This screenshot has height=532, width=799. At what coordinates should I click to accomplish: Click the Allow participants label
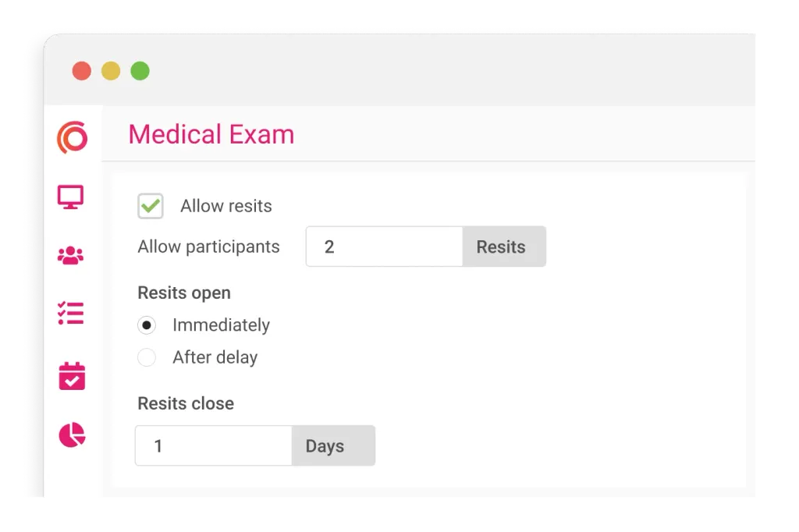tap(208, 246)
